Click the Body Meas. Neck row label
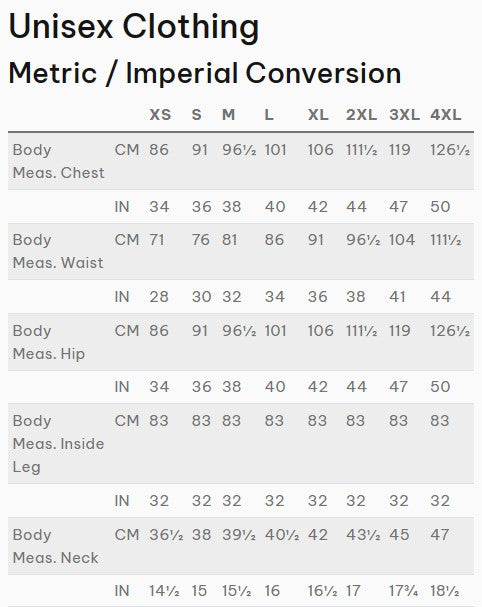This screenshot has width=482, height=607. pyautogui.click(x=55, y=546)
